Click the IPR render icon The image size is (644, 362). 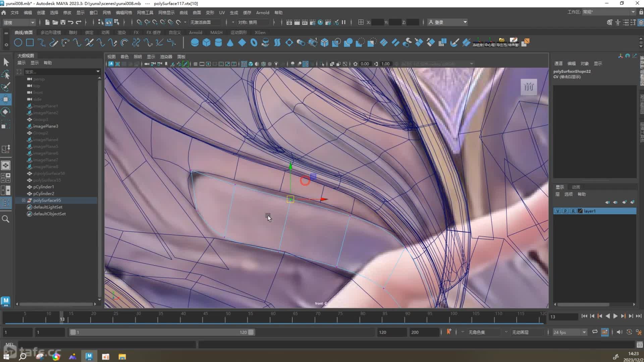[x=305, y=22]
